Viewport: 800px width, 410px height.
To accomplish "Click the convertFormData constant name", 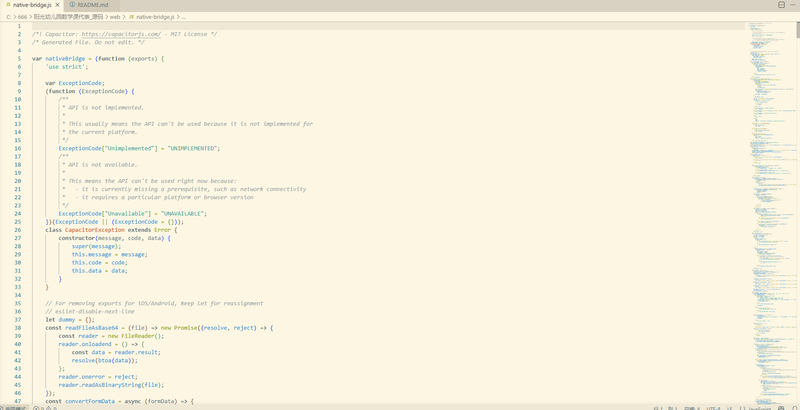I will [90, 401].
